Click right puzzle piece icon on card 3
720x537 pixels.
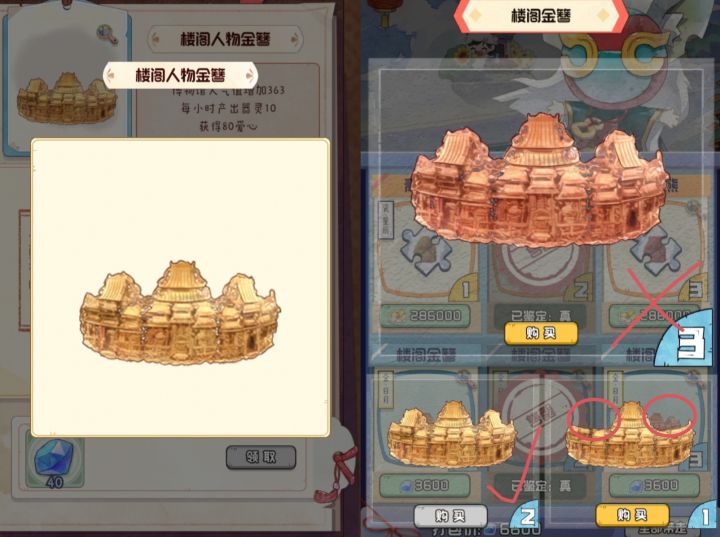tap(656, 252)
